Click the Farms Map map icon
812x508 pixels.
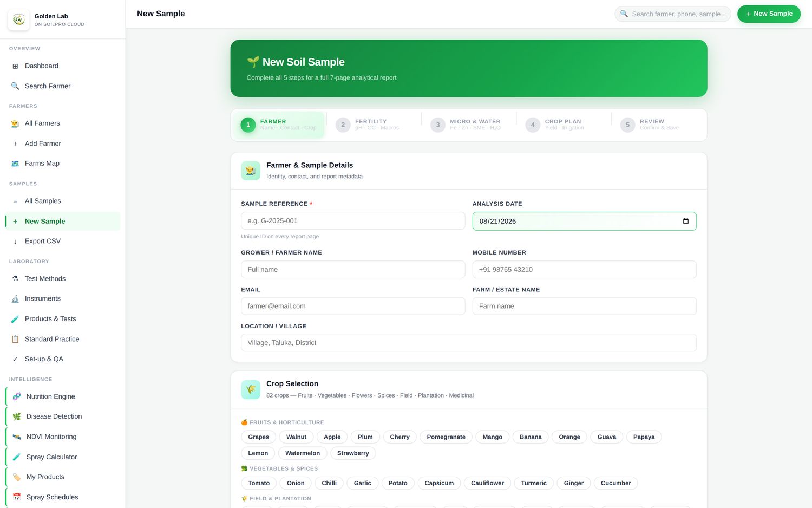tap(15, 164)
